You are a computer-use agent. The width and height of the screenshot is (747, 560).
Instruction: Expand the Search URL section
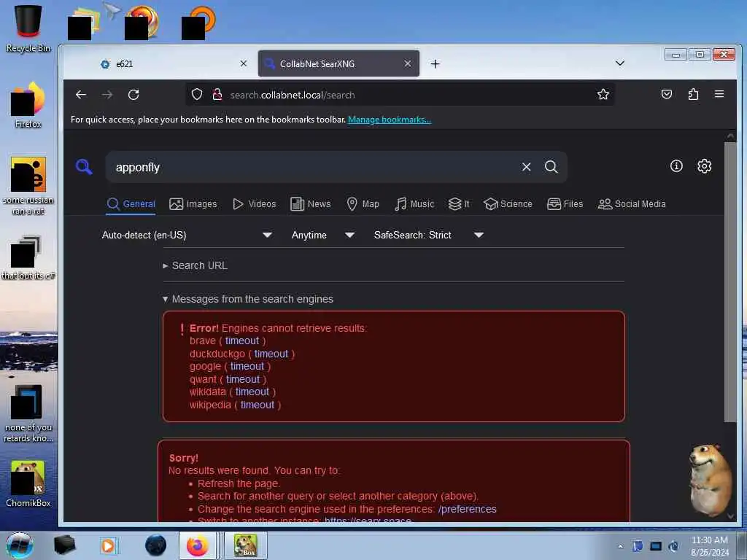coord(195,265)
